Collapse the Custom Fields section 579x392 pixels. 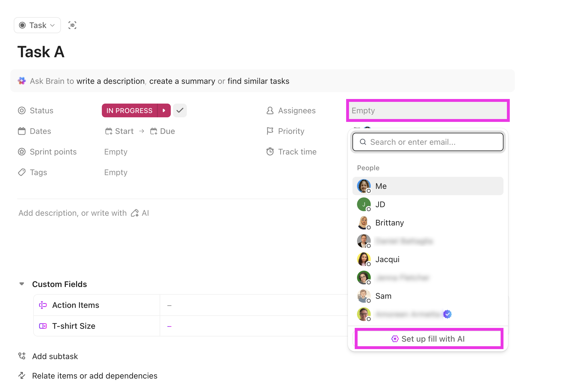21,284
